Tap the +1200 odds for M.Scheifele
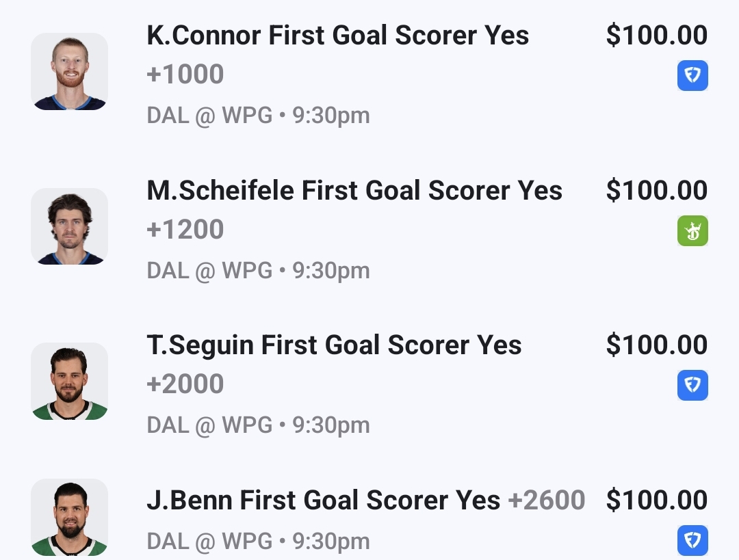Viewport: 739px width, 560px height. point(185,230)
